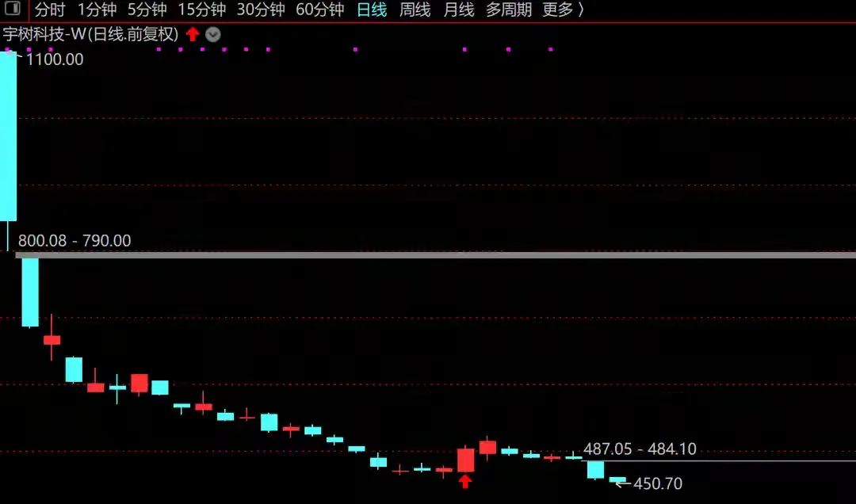
Task: Expand the 更多 periods menu
Action: pyautogui.click(x=563, y=10)
